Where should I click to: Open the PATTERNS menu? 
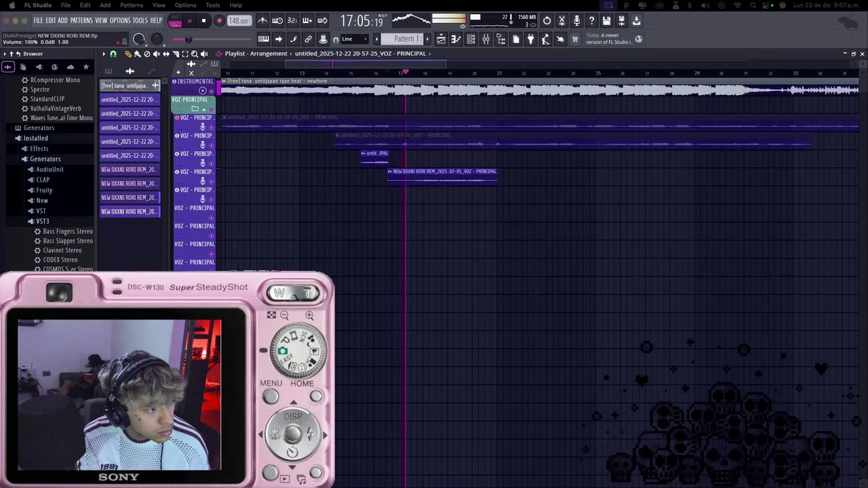click(x=81, y=21)
